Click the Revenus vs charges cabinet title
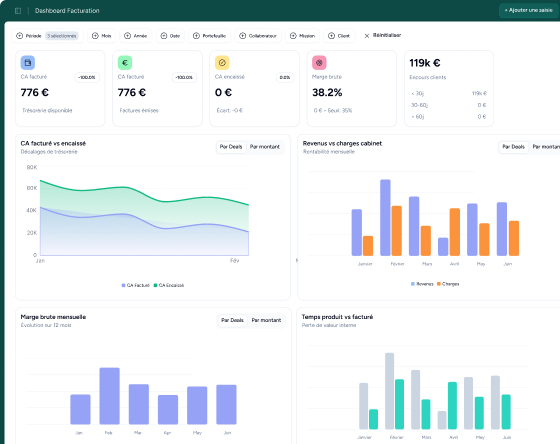The height and width of the screenshot is (444, 560). tap(342, 144)
